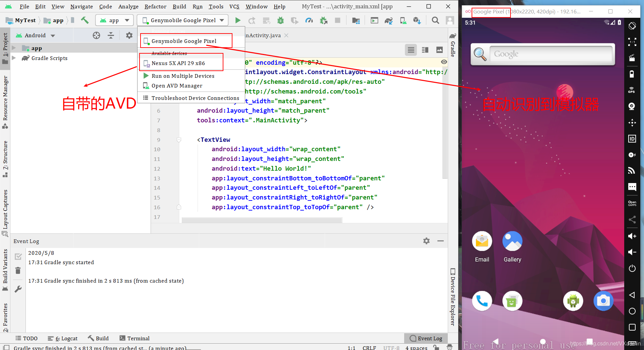Open the Gradle side panel tab
Image resolution: width=644 pixels, height=350 pixels.
453,45
